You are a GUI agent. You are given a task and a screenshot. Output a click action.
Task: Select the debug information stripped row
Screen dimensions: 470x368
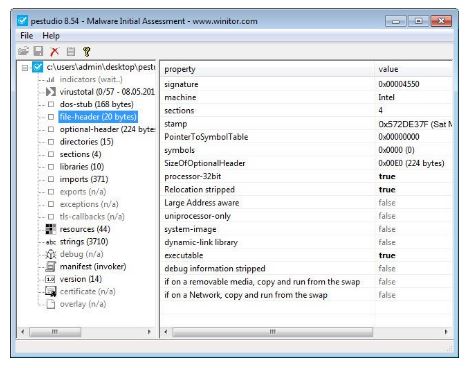point(307,269)
